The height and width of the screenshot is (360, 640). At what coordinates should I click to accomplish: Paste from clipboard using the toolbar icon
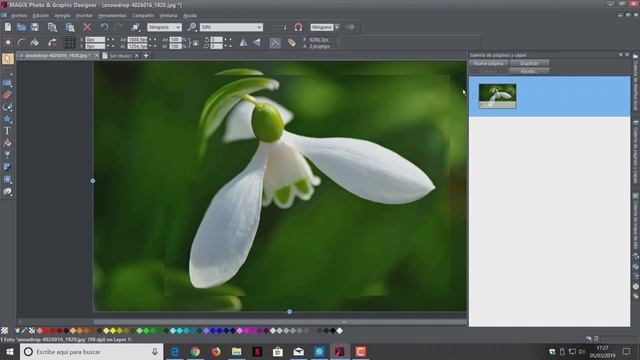70,27
